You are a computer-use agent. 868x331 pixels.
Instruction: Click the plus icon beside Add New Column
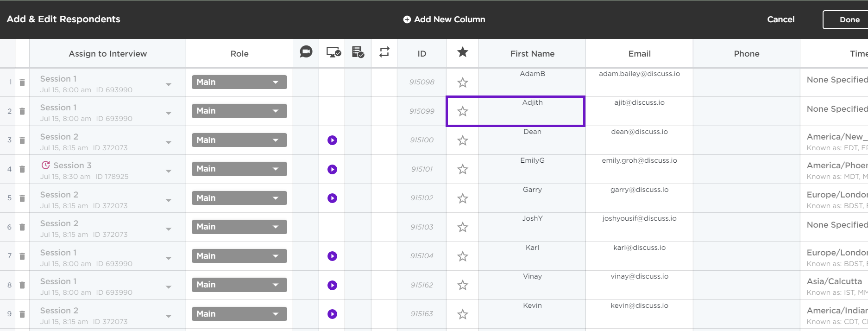click(x=407, y=19)
